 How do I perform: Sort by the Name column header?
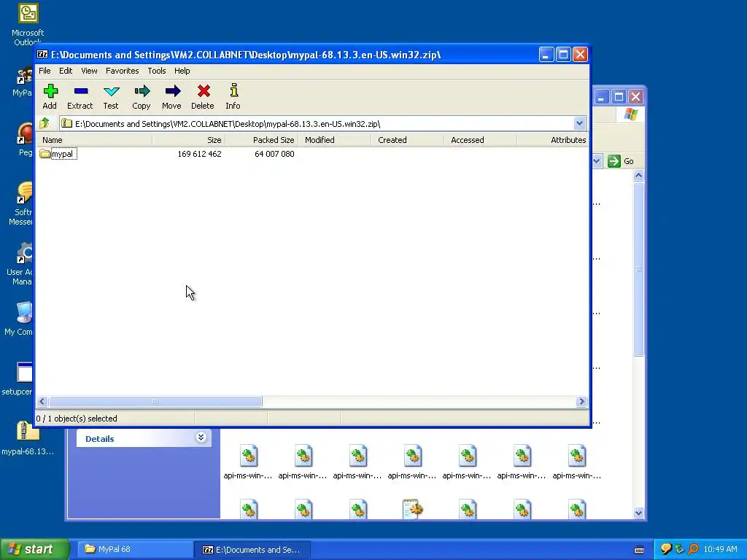[94, 140]
